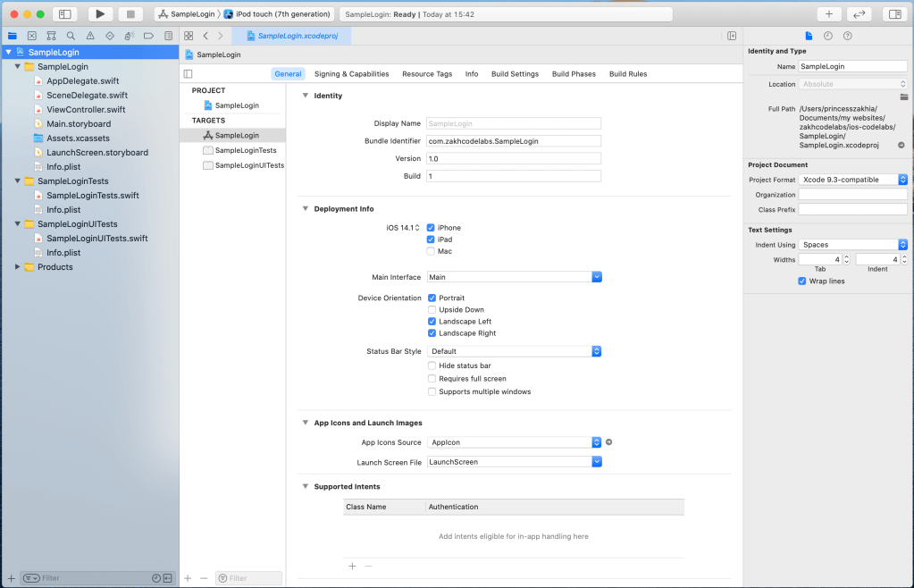
Task: Click the Bundle Identifier text field
Action: pyautogui.click(x=514, y=141)
